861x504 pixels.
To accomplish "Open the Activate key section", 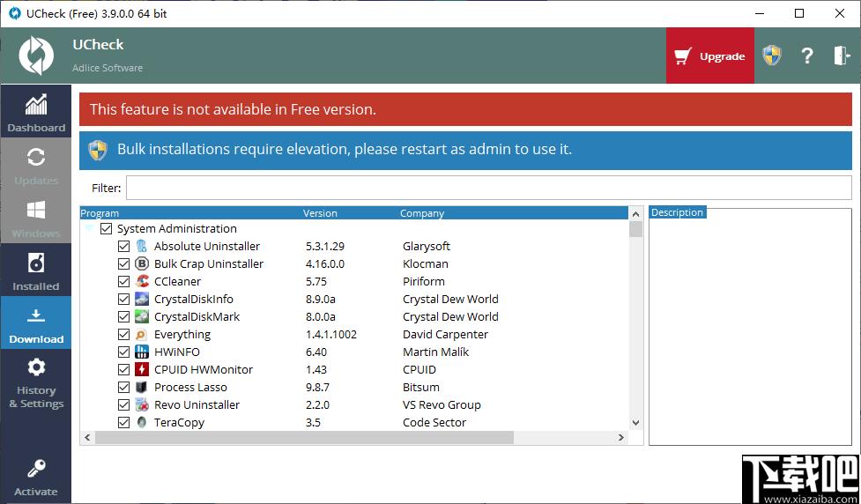I will pos(36,477).
